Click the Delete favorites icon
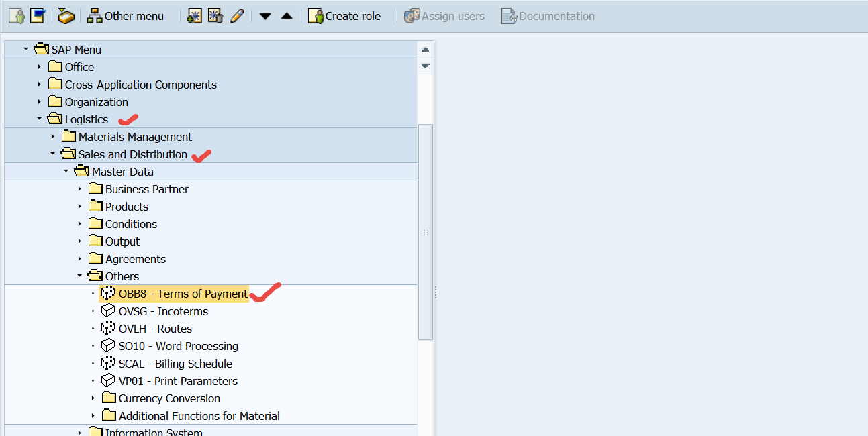The image size is (868, 436). 215,15
